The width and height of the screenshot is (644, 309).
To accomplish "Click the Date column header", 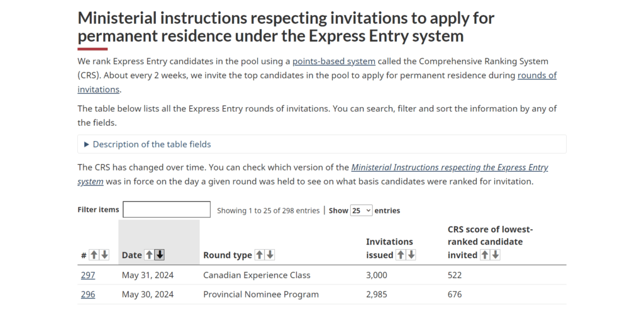I will [x=132, y=255].
